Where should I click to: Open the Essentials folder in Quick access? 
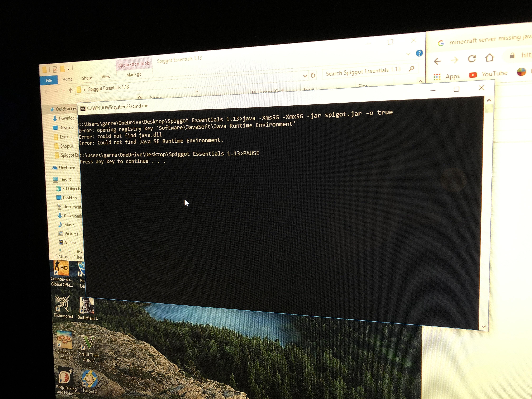click(65, 137)
